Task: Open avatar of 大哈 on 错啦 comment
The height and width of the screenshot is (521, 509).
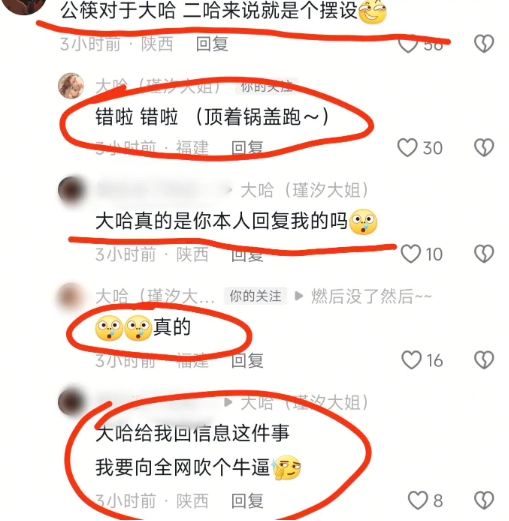Action: point(71,86)
